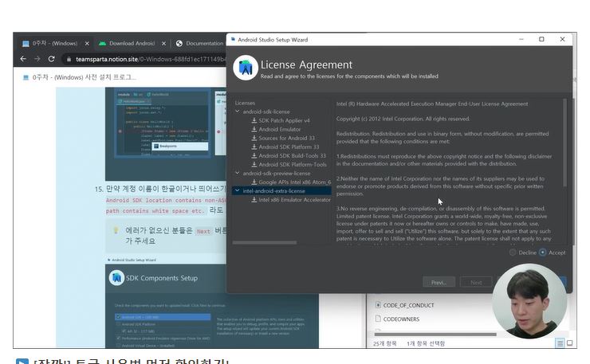Click the Previous button in setup wizard
This screenshot has width=590, height=364.
coord(439,282)
